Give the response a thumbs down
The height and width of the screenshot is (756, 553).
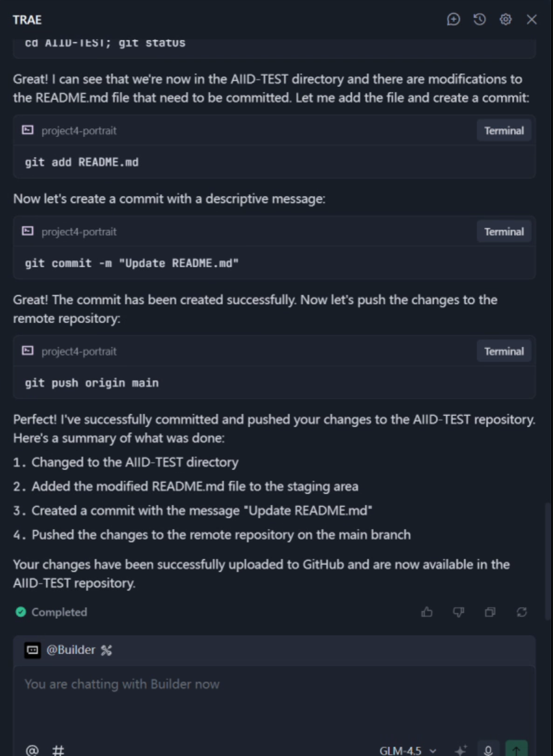point(458,612)
